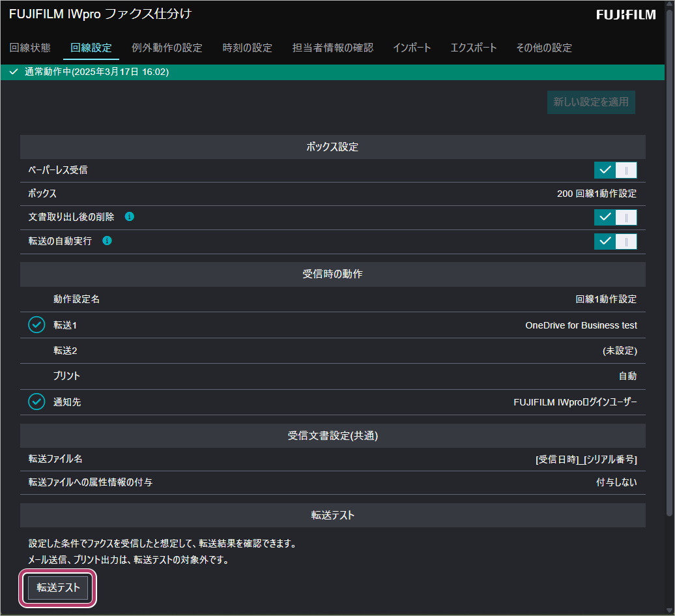Click the 受信時の動作 section header

333,274
